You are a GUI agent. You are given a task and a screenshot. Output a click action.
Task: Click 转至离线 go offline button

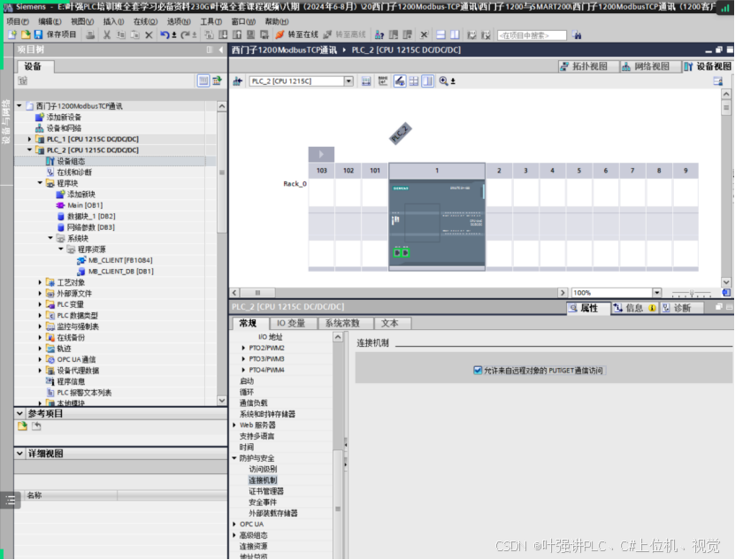(345, 35)
